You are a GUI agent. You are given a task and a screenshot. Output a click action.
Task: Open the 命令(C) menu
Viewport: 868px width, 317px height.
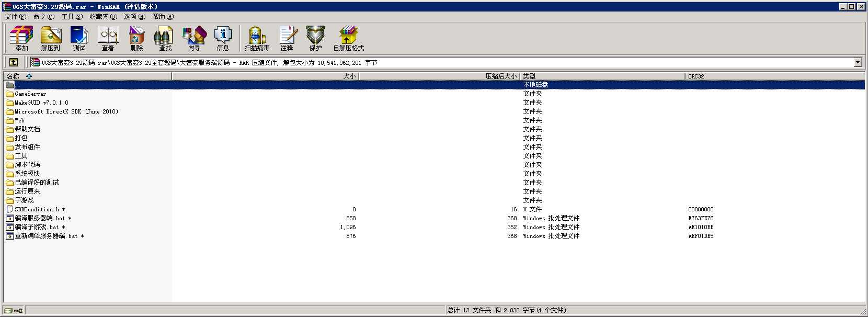(44, 17)
